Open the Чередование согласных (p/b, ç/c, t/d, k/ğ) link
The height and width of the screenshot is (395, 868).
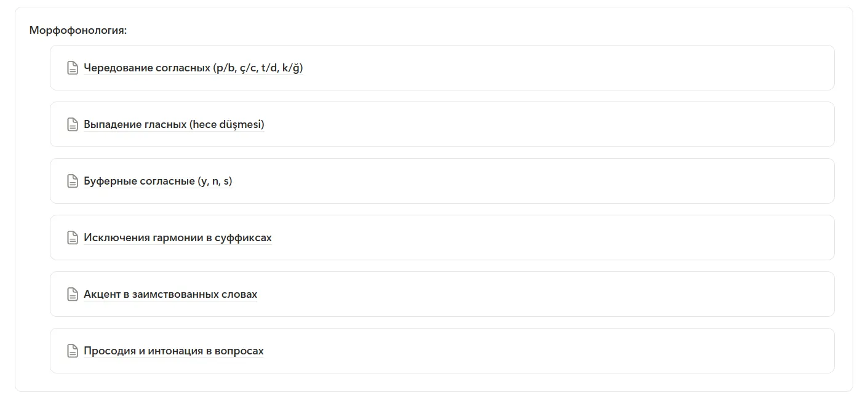[x=193, y=68]
